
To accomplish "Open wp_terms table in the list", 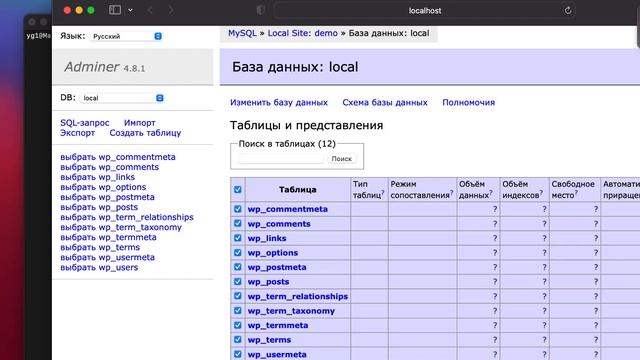I will (x=269, y=340).
